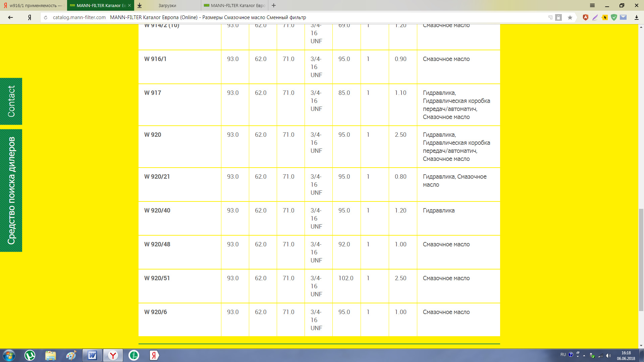The image size is (644, 362).
Task: Close the active MANN-FILTER tab
Action: pos(129,5)
